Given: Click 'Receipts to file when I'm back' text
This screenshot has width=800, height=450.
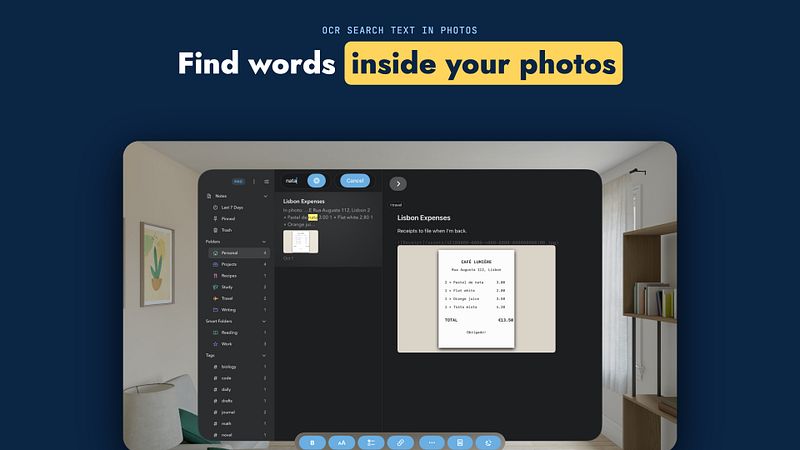Looking at the screenshot, I should pos(432,231).
